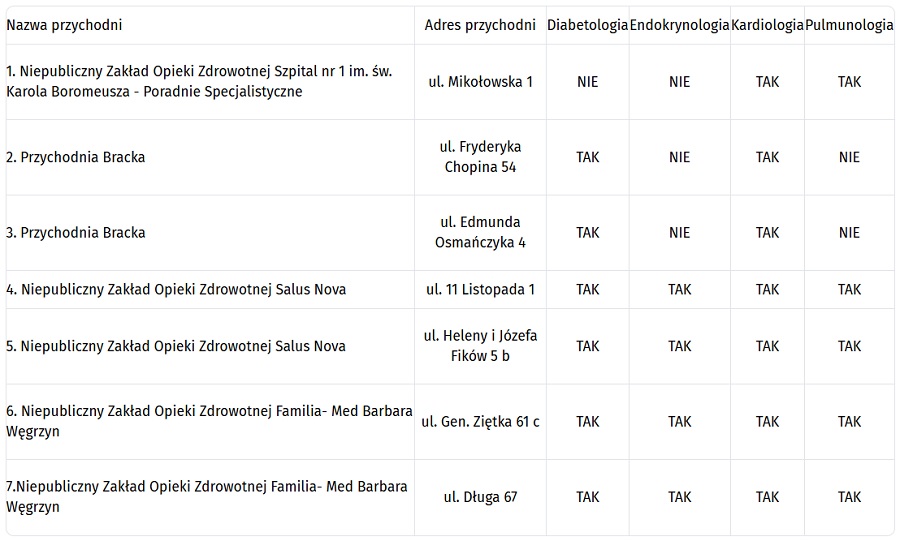
Task: Click the ul. 11 Listopada 1 address
Action: [480, 290]
